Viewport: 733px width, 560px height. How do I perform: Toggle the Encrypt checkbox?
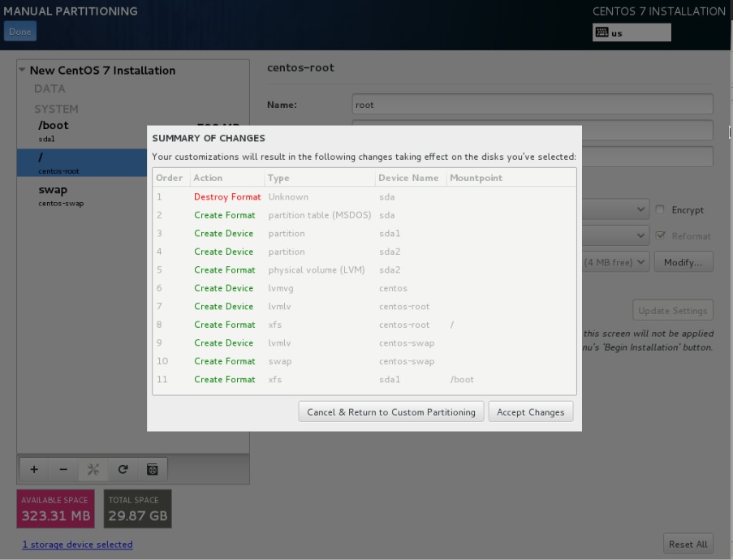[x=660, y=209]
